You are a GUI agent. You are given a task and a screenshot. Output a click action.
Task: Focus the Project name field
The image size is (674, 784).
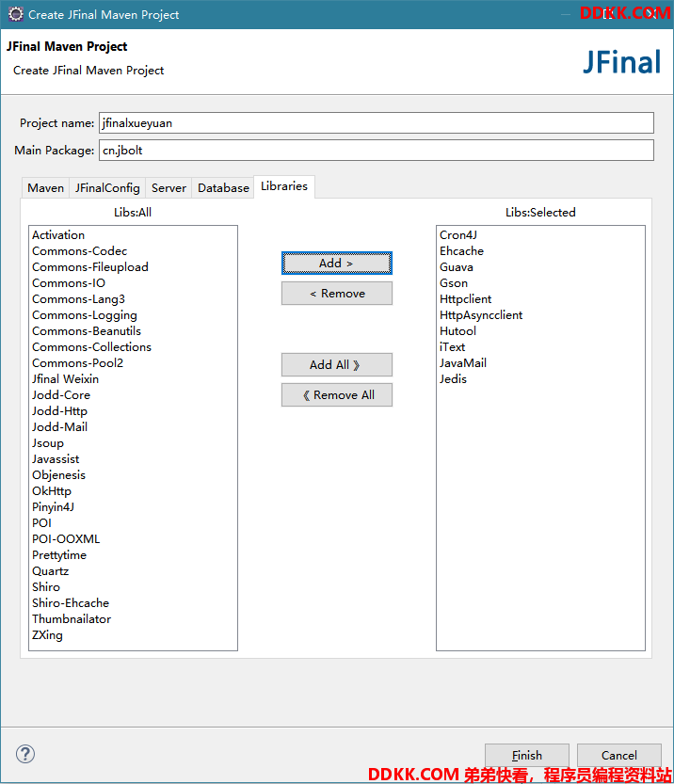click(x=376, y=123)
